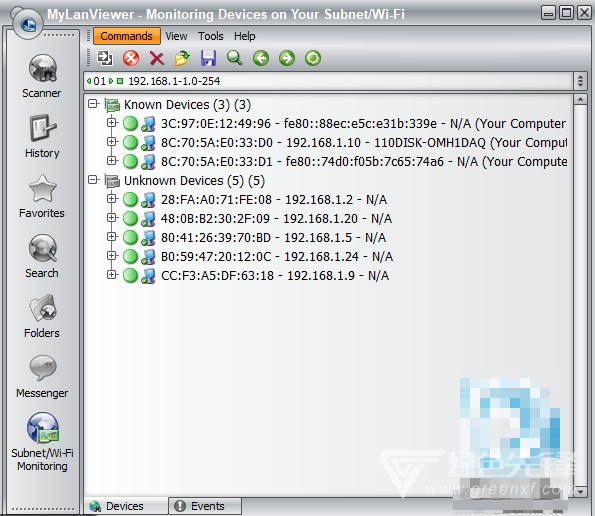Open the Folders sidebar panel
Image resolution: width=595 pixels, height=516 pixels.
[x=42, y=316]
